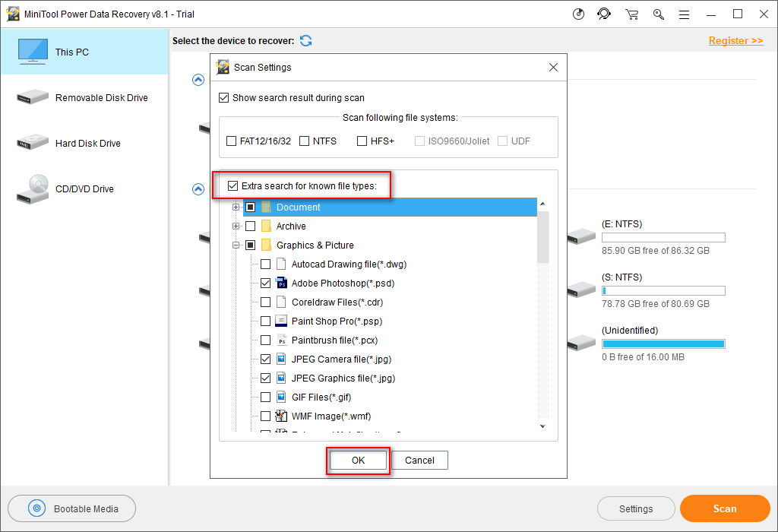Click the Archive folder icon
778x532 pixels.
[266, 226]
